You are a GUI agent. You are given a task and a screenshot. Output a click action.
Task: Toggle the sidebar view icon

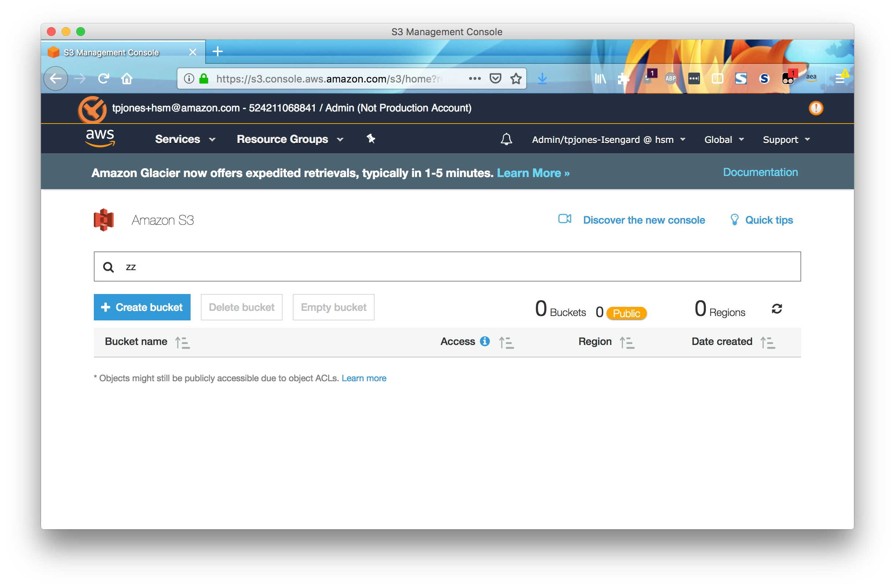click(x=718, y=78)
